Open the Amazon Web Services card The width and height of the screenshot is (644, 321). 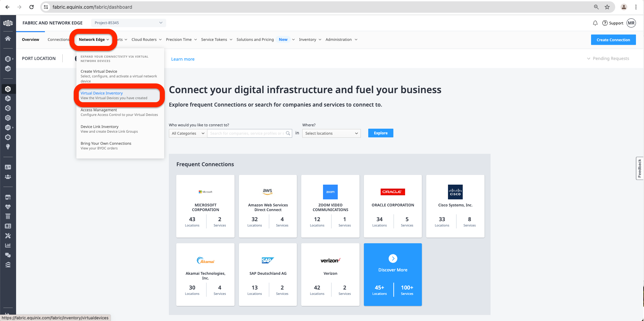(268, 206)
